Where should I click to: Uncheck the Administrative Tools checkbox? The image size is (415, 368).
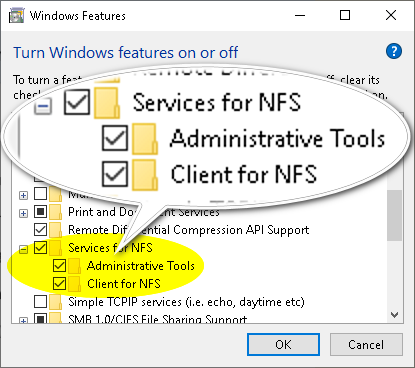click(59, 266)
